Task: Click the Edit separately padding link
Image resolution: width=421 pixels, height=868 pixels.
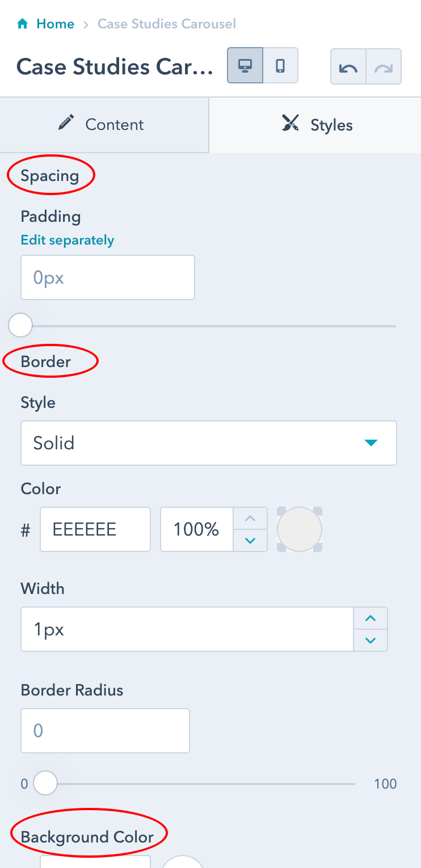Action: coord(68,241)
